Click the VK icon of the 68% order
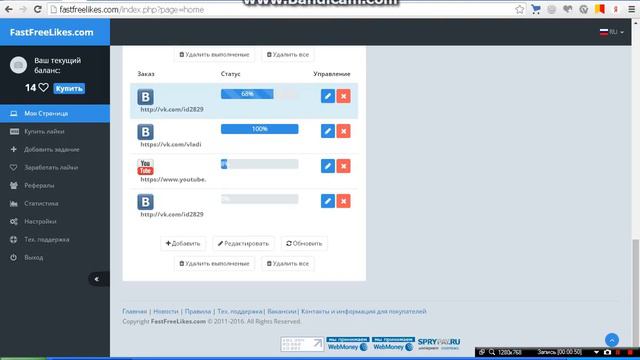Screen dimensions: 640x360 [x=145, y=97]
